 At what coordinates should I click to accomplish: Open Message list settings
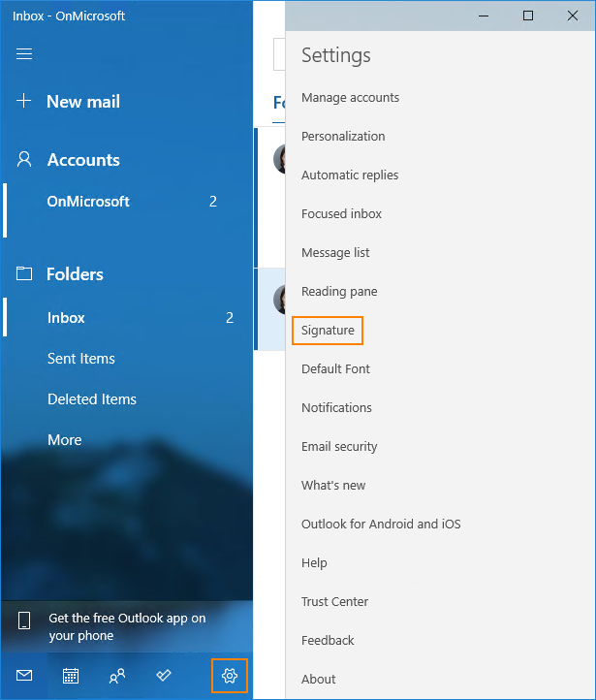[x=335, y=253]
